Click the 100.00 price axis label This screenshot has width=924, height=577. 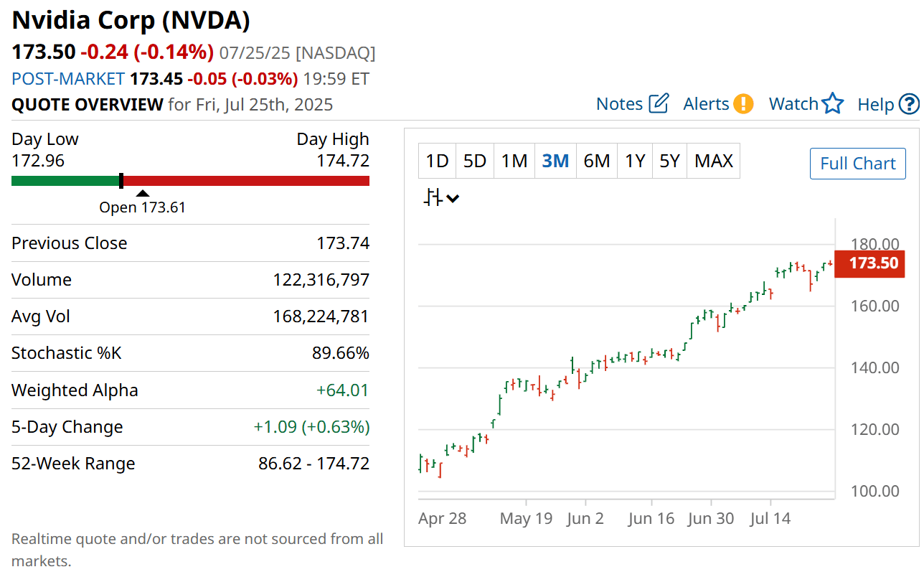874,491
